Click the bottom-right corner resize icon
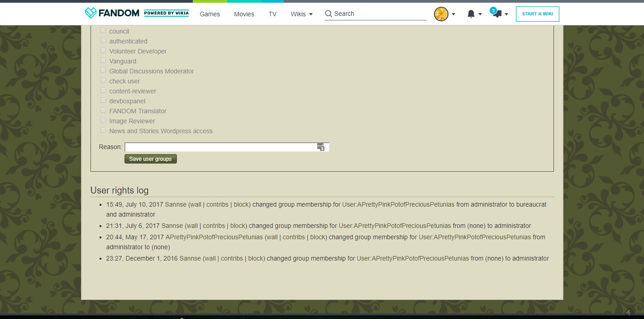 [x=628, y=312]
